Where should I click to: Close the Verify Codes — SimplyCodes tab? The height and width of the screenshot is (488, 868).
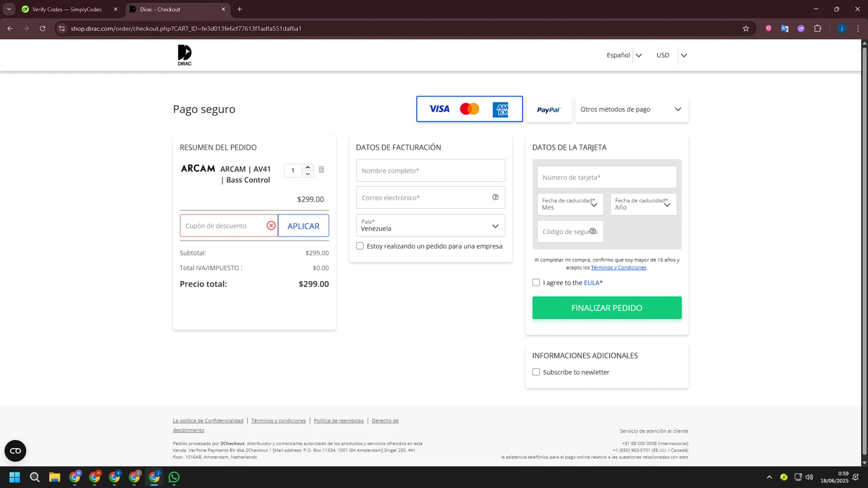click(x=115, y=9)
